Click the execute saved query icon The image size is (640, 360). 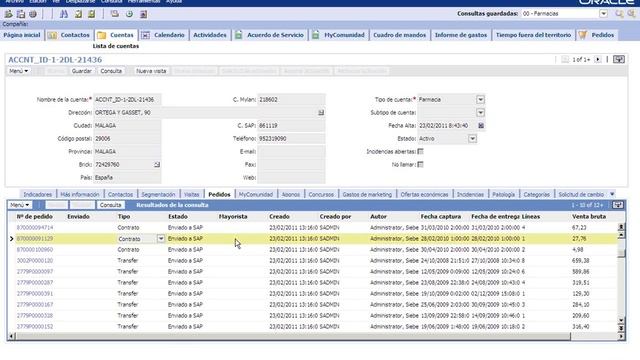[620, 14]
